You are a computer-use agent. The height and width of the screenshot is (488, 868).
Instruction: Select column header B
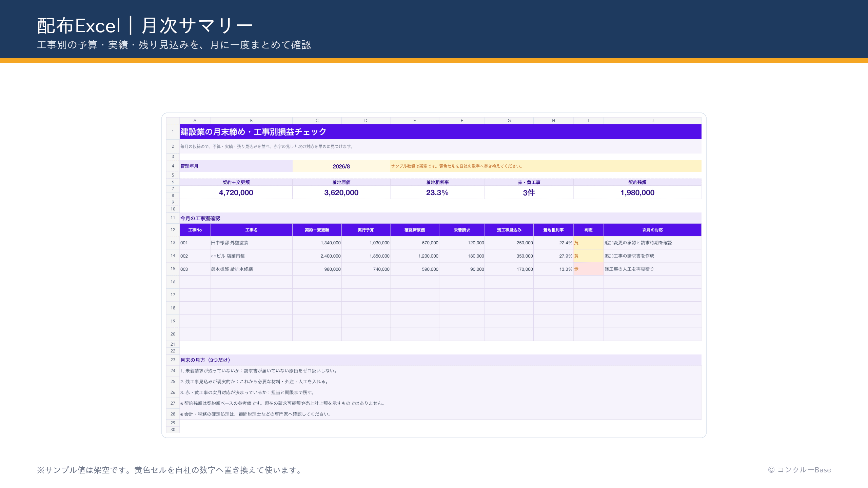tap(251, 121)
